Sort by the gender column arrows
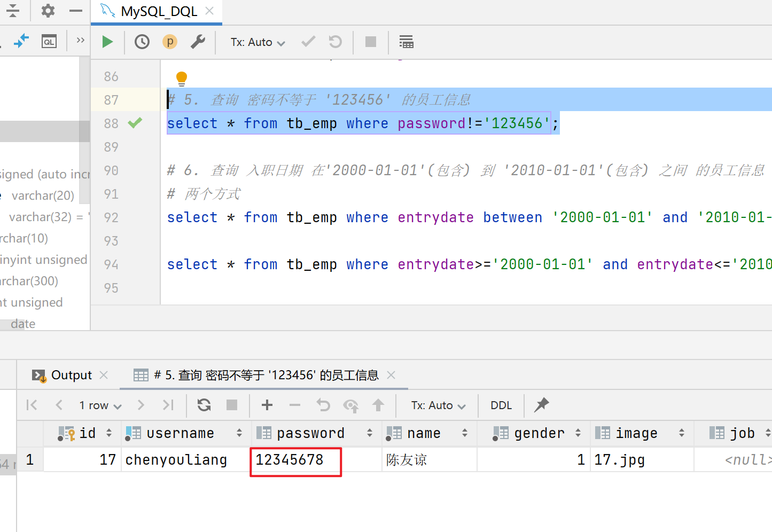This screenshot has width=772, height=532. pyautogui.click(x=578, y=433)
